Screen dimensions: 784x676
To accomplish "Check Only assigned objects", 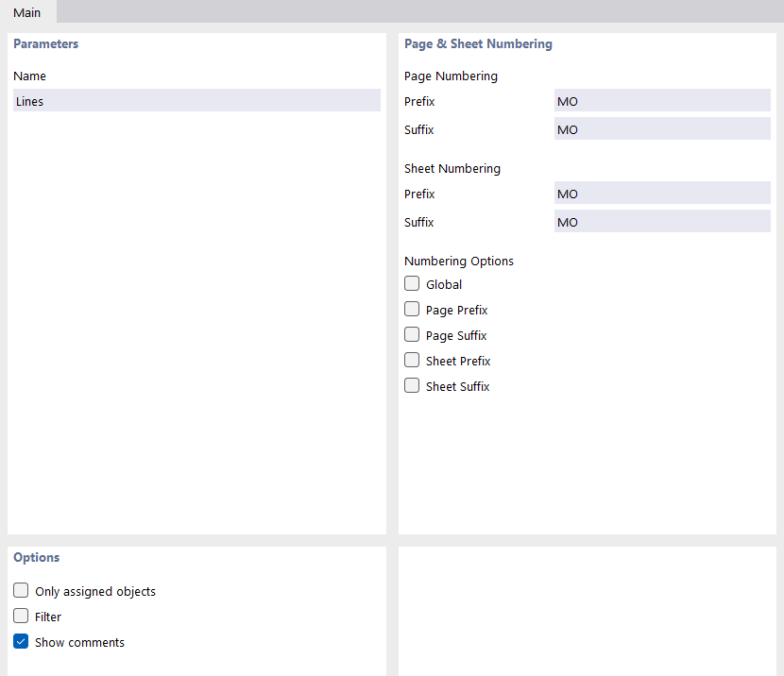I will pos(21,590).
